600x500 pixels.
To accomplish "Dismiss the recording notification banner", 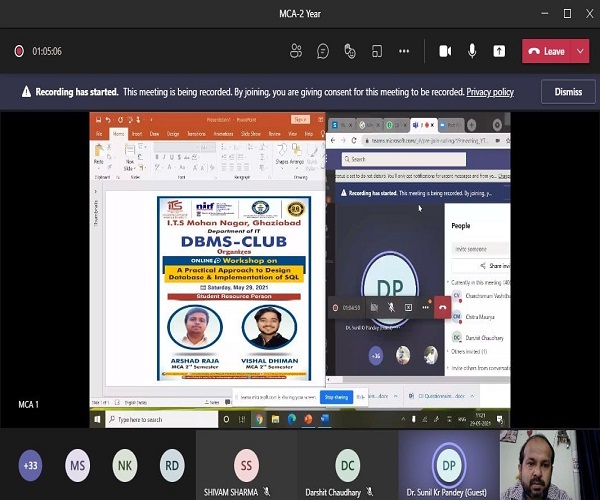I will (x=568, y=92).
